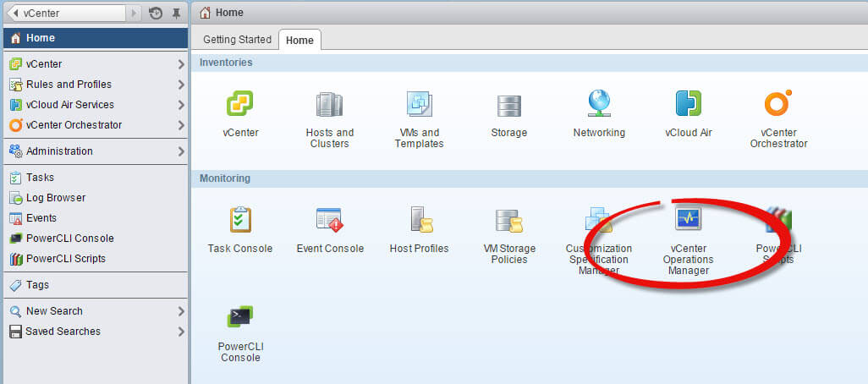Select vCenter in the sidebar
Image resolution: width=868 pixels, height=384 pixels.
(96, 64)
